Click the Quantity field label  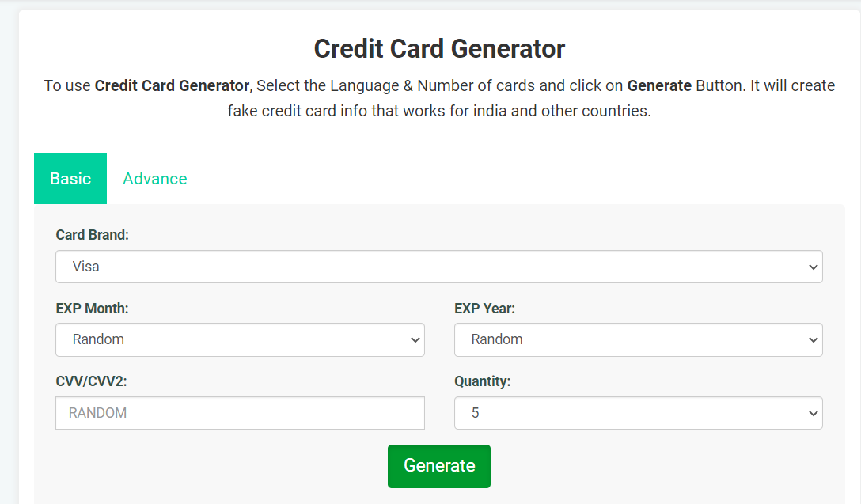point(482,381)
